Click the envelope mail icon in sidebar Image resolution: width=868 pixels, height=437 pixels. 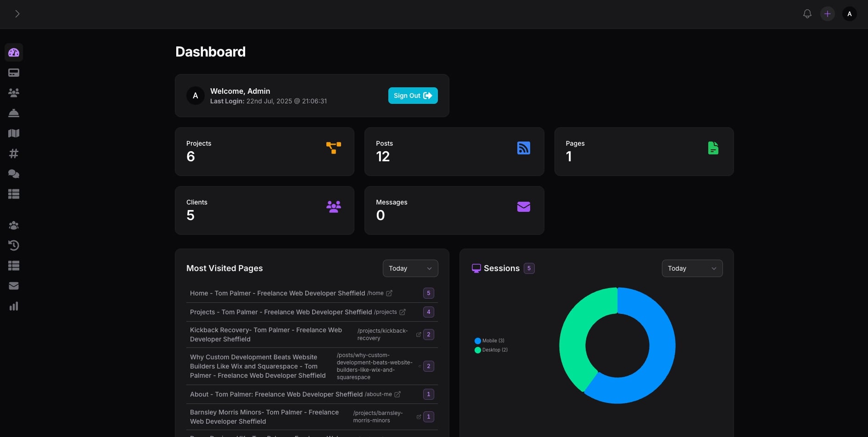14,286
